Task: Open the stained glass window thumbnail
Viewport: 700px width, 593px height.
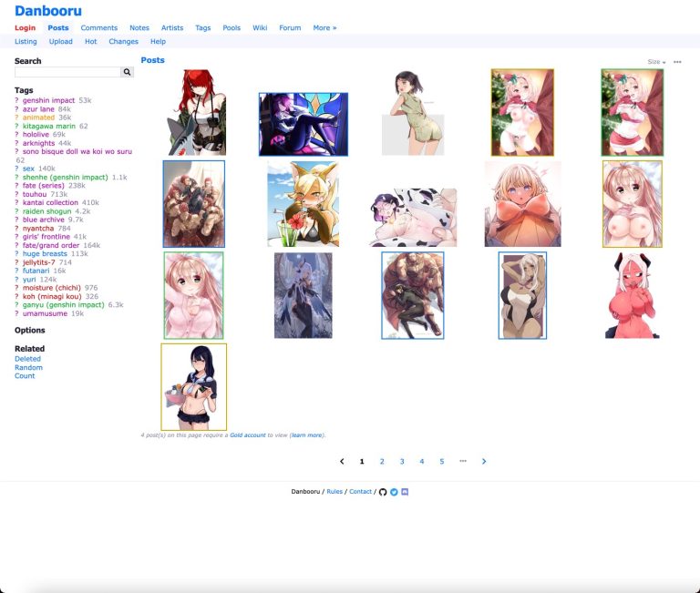Action: (304, 125)
